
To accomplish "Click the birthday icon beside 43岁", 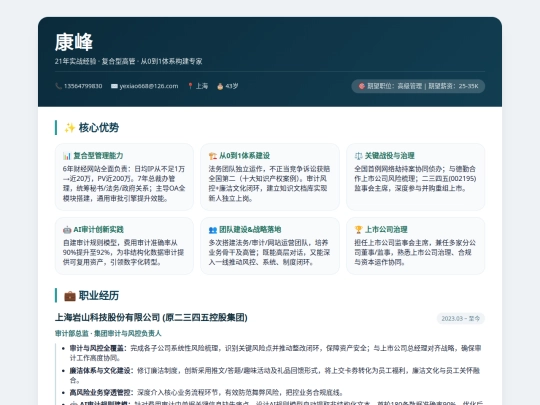I will pyautogui.click(x=220, y=86).
